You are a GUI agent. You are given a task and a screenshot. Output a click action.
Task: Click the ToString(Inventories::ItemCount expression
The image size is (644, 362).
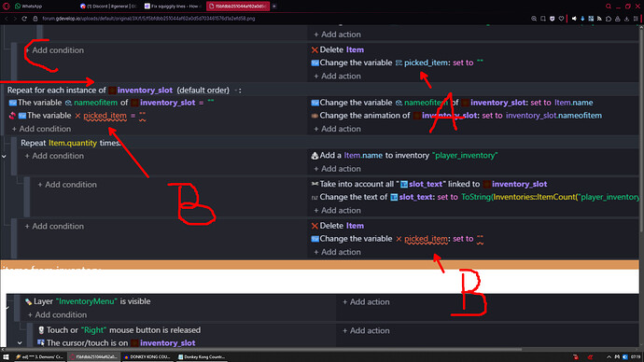[551, 197]
